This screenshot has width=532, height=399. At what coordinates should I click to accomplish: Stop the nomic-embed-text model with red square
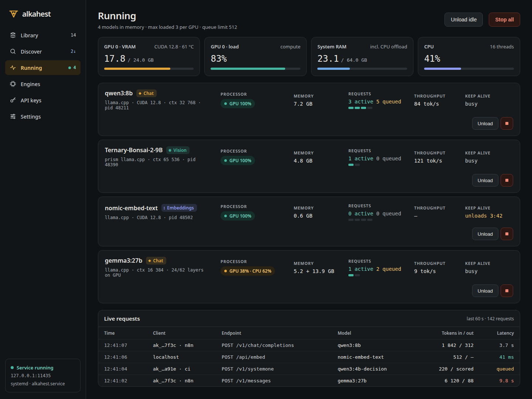pyautogui.click(x=507, y=234)
